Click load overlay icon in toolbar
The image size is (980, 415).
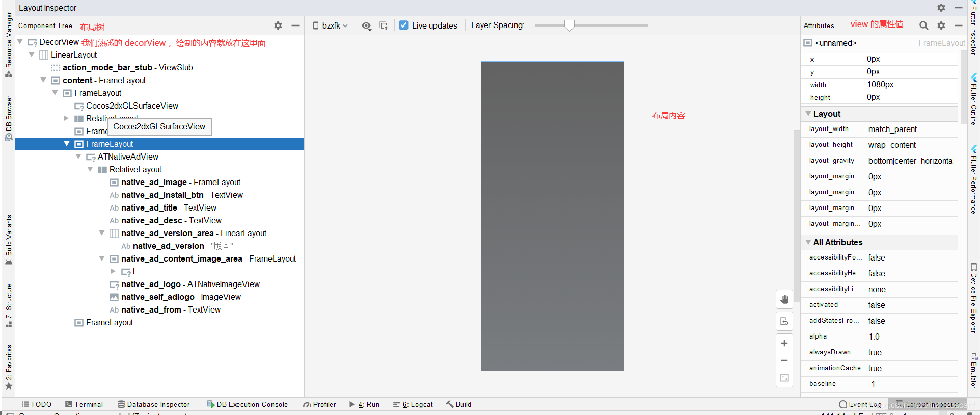coord(384,25)
